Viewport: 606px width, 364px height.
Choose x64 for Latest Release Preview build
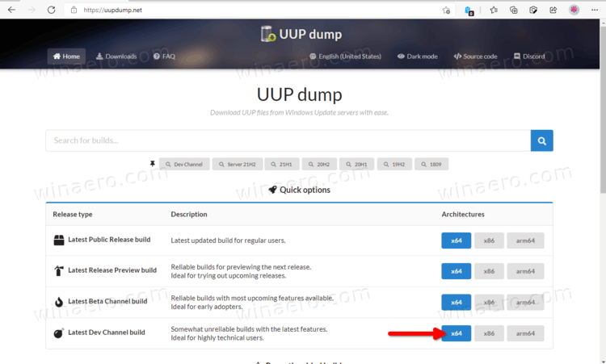(456, 271)
